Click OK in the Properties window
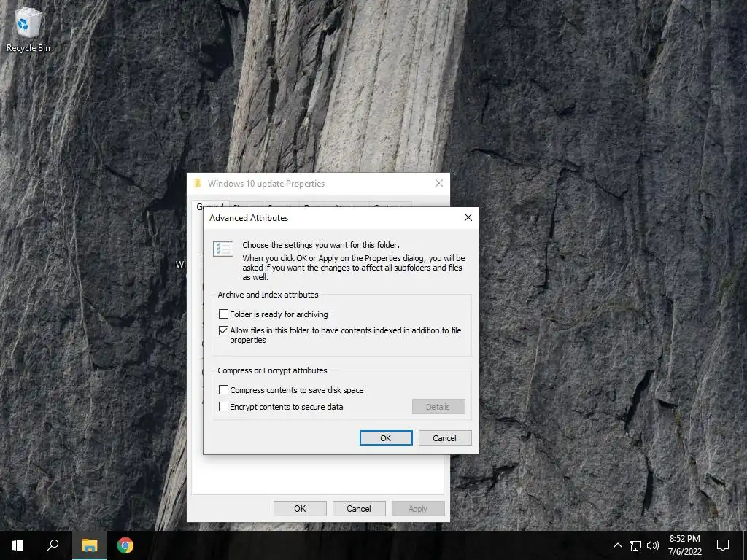The image size is (747, 560). click(300, 508)
